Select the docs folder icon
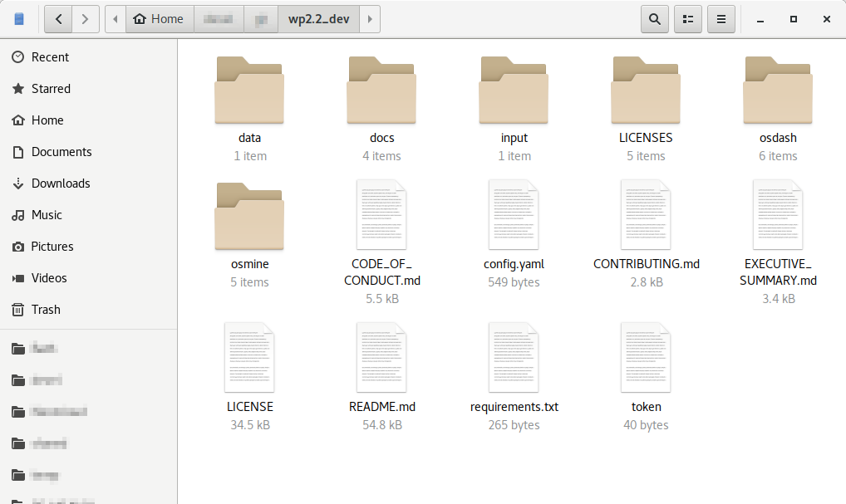846x504 pixels. point(381,90)
